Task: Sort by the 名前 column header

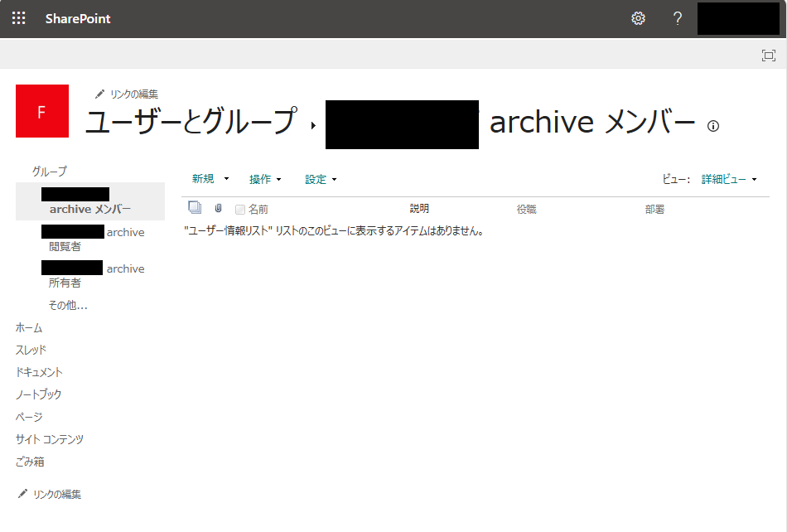Action: click(x=258, y=210)
